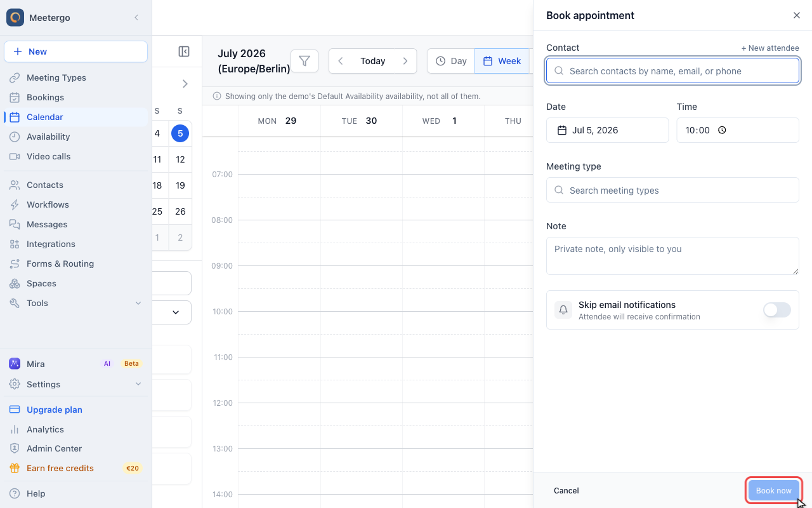Go to previous week arrow
Screen dimensions: 812x508
341,61
